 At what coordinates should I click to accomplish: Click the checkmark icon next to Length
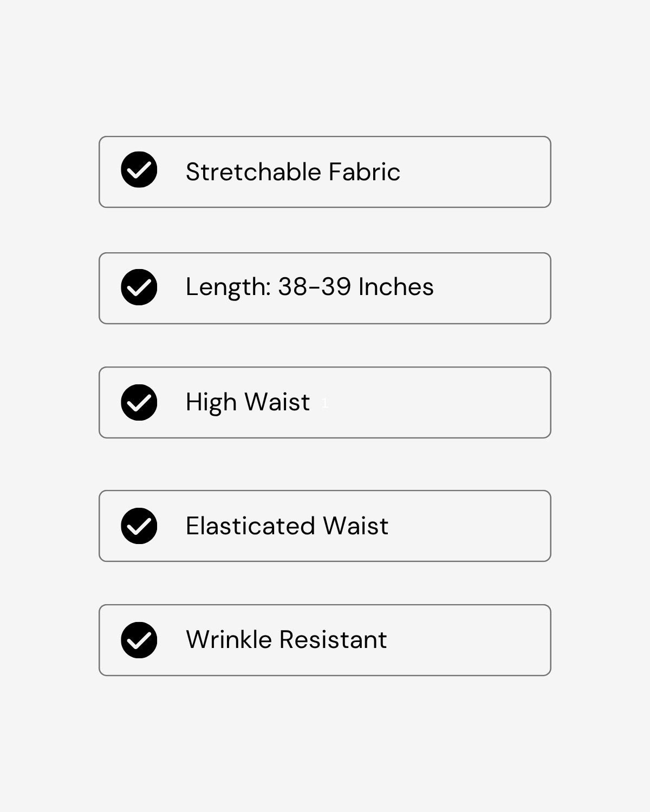(x=139, y=287)
